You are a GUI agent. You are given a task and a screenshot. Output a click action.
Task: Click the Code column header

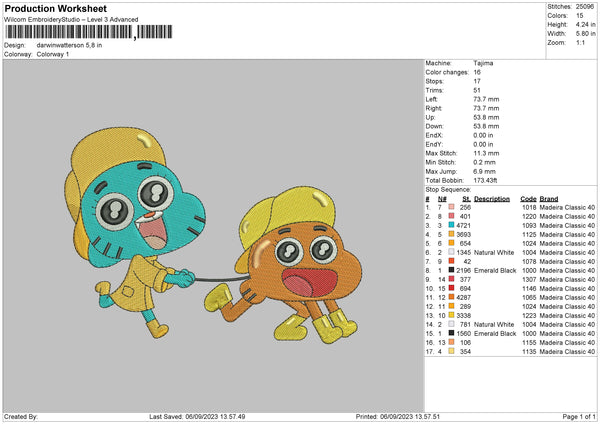528,198
